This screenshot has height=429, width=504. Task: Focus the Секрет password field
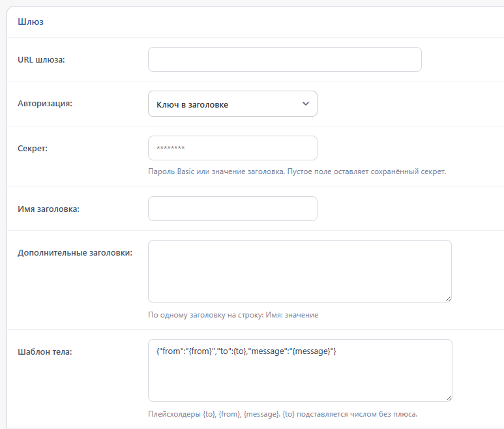tap(232, 148)
